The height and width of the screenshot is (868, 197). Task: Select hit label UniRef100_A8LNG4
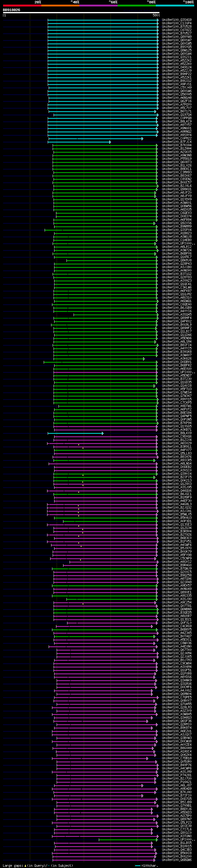177,464
